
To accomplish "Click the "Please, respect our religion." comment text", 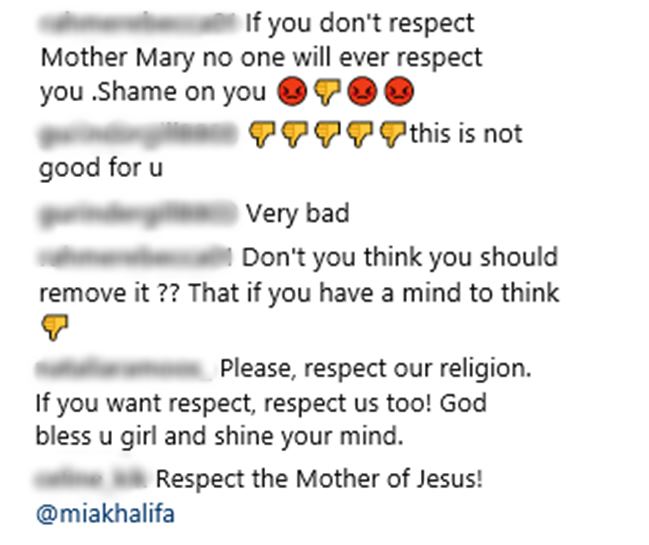I will pyautogui.click(x=375, y=369).
